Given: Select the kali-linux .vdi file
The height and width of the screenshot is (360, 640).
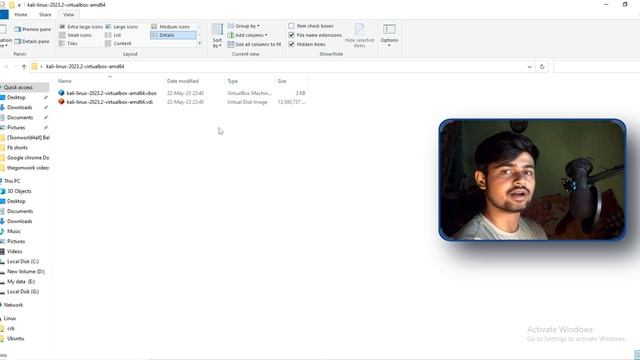Looking at the screenshot, I should click(110, 102).
